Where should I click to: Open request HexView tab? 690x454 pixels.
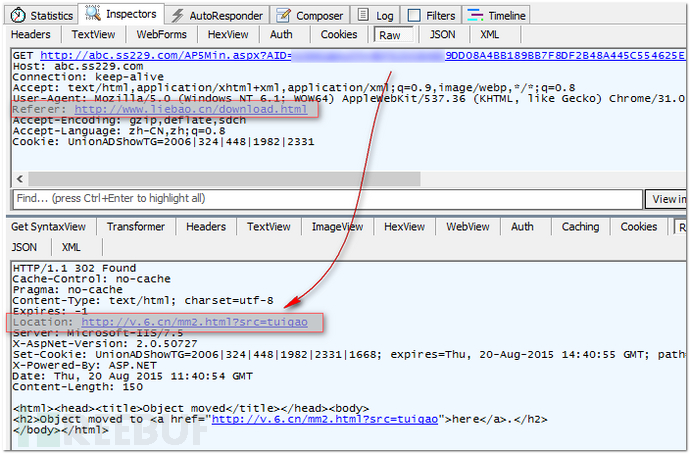[227, 34]
